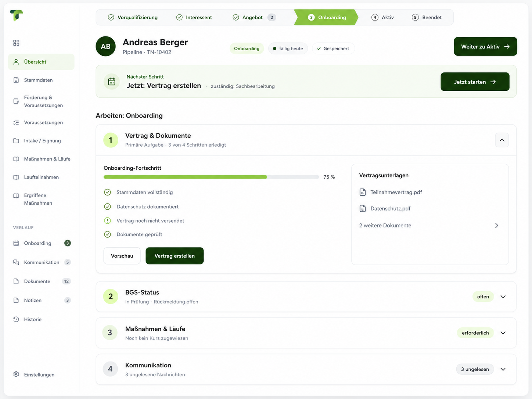
Task: Select the Interessent pipeline stage
Action: (194, 17)
